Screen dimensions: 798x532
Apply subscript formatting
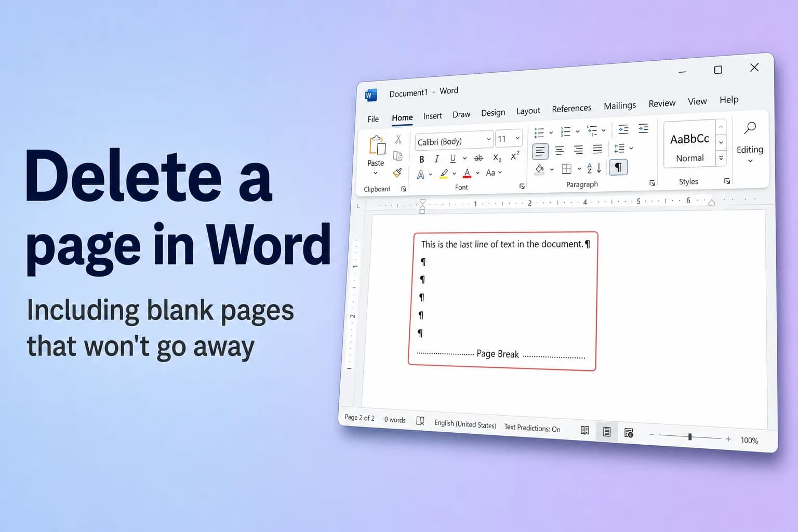[497, 157]
